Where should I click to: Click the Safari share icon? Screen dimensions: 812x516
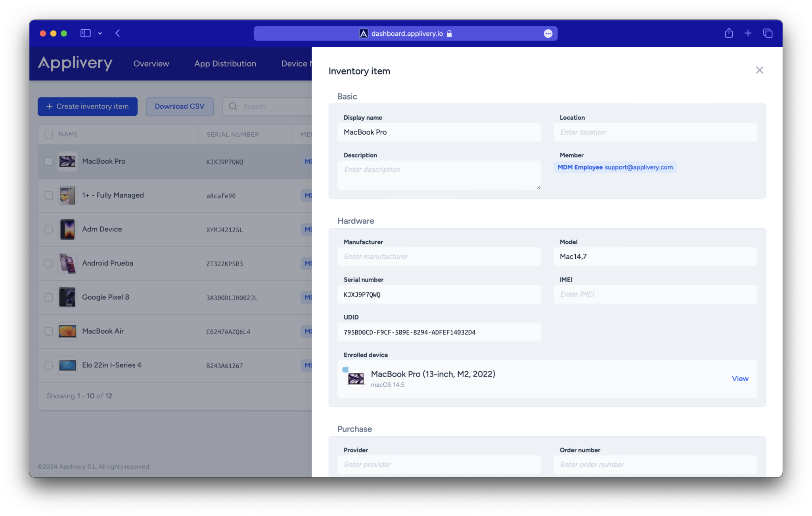pyautogui.click(x=728, y=33)
